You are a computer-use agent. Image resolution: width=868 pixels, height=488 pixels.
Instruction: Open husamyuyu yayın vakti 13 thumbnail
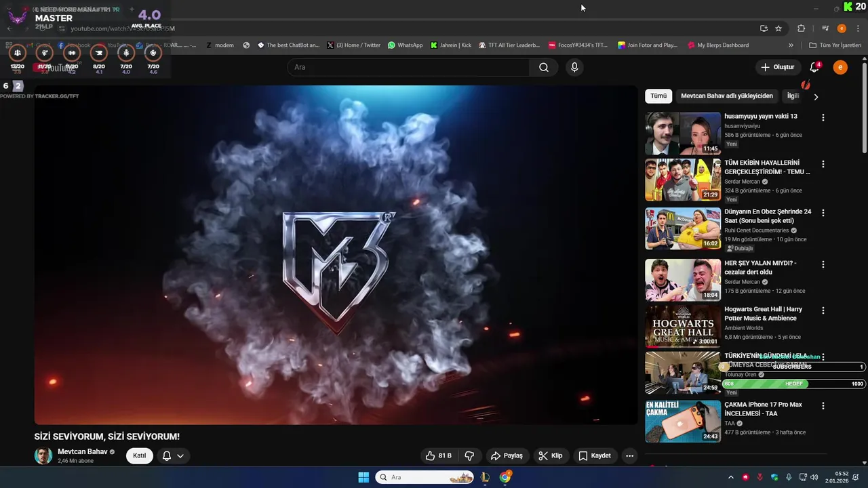pos(683,134)
